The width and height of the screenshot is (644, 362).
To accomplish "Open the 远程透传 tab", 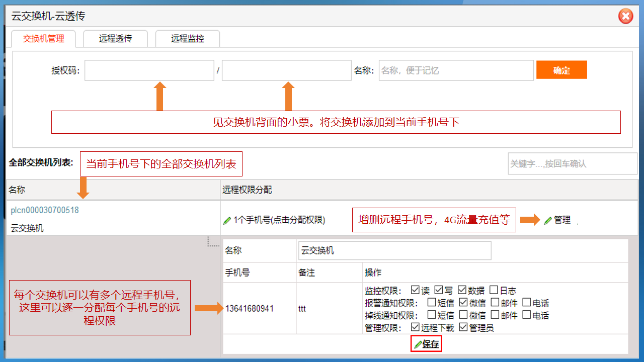I will (x=115, y=39).
